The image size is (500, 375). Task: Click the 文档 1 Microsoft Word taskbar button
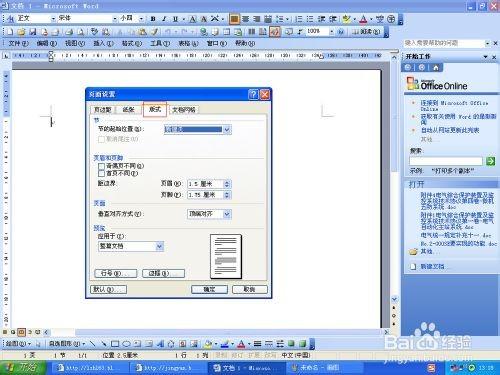246,368
